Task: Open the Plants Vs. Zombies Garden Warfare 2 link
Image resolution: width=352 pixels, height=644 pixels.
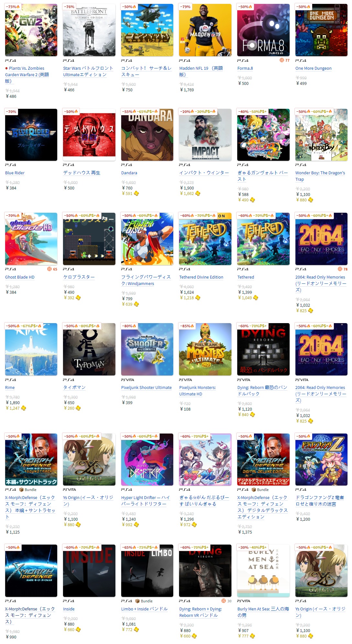Action: [27, 75]
